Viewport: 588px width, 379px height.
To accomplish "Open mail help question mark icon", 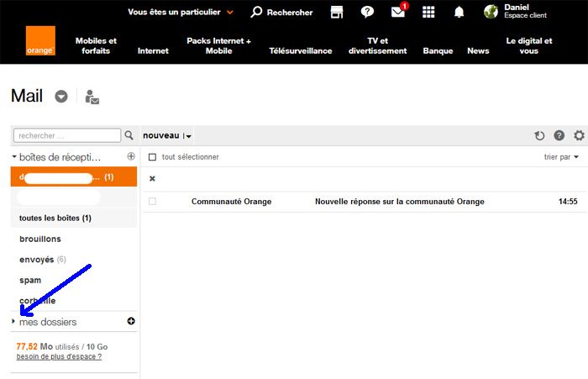I will [x=559, y=135].
